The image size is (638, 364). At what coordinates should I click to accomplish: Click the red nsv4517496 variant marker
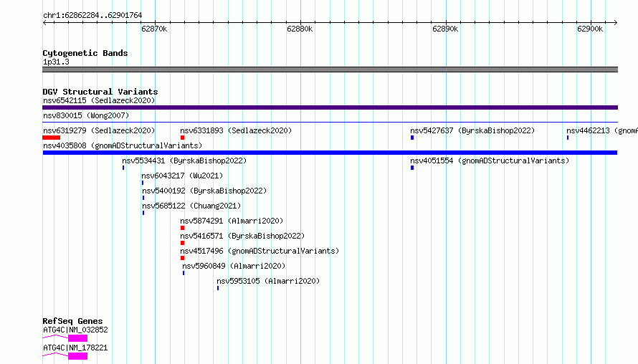coord(182,258)
